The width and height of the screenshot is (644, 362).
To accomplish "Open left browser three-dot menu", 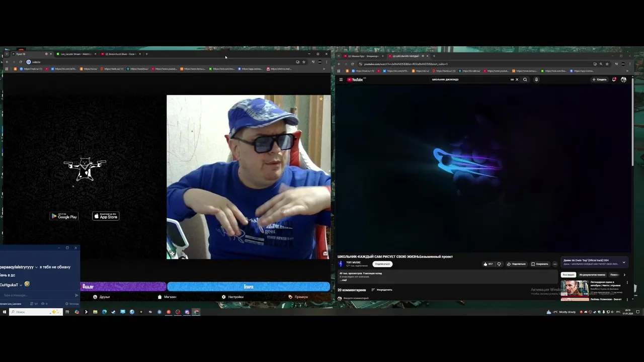I will (x=327, y=62).
